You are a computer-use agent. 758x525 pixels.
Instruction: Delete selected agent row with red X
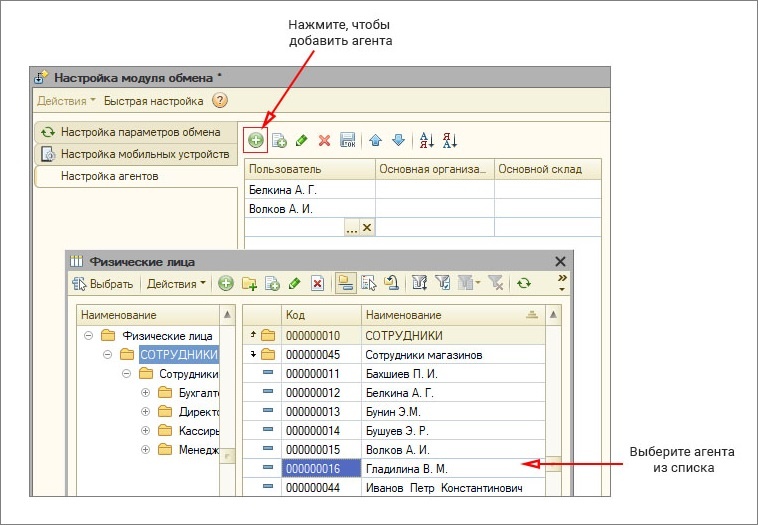click(x=324, y=140)
